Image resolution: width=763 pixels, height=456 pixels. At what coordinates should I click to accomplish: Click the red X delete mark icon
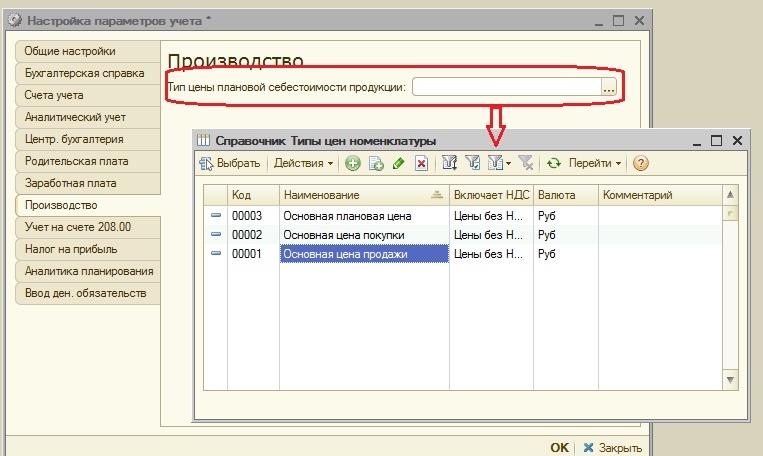[x=421, y=164]
